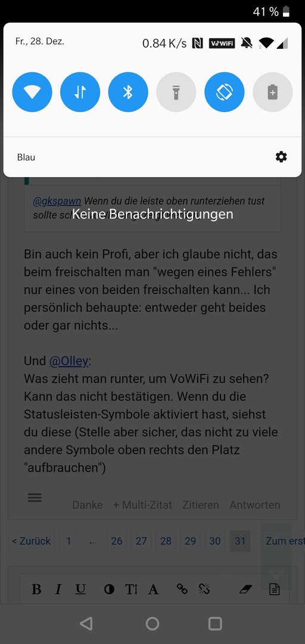Tap the Underline formatting icon
Viewport: 305px width, 644px height.
click(80, 589)
